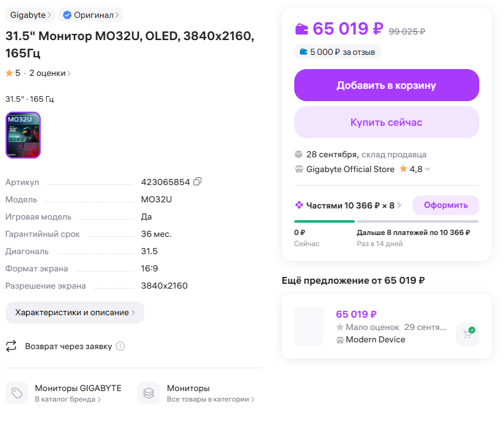Expand installment details Частями 10 366 ₽ × 8
504x425 pixels.
pos(349,205)
